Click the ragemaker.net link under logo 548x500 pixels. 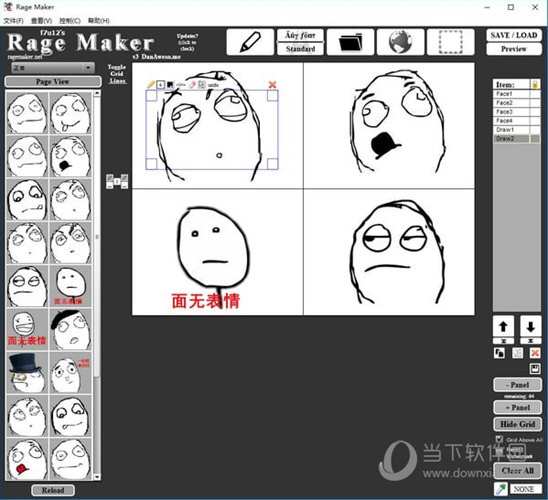coord(25,57)
